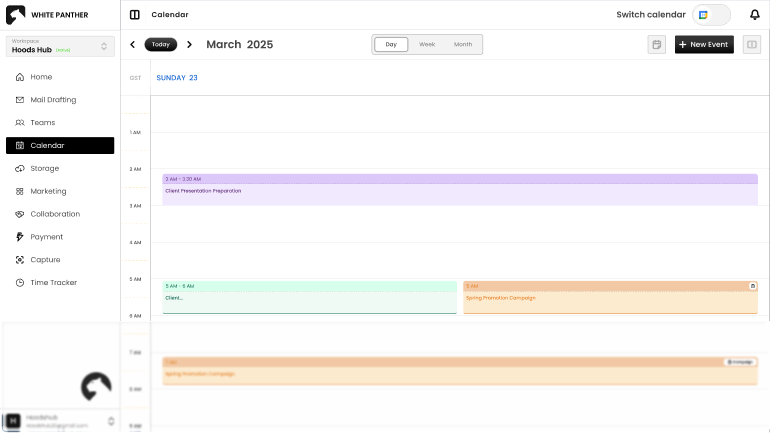770x433 pixels.
Task: Click the split view icon right of New Event
Action: [751, 45]
